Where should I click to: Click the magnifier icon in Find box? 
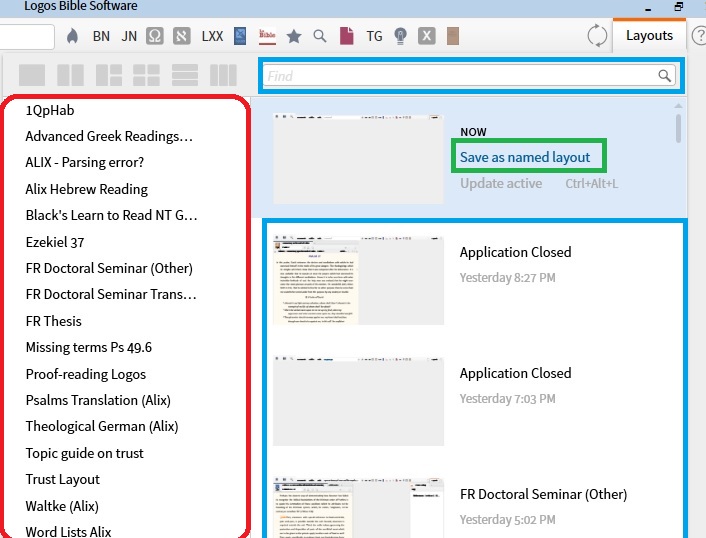point(665,76)
